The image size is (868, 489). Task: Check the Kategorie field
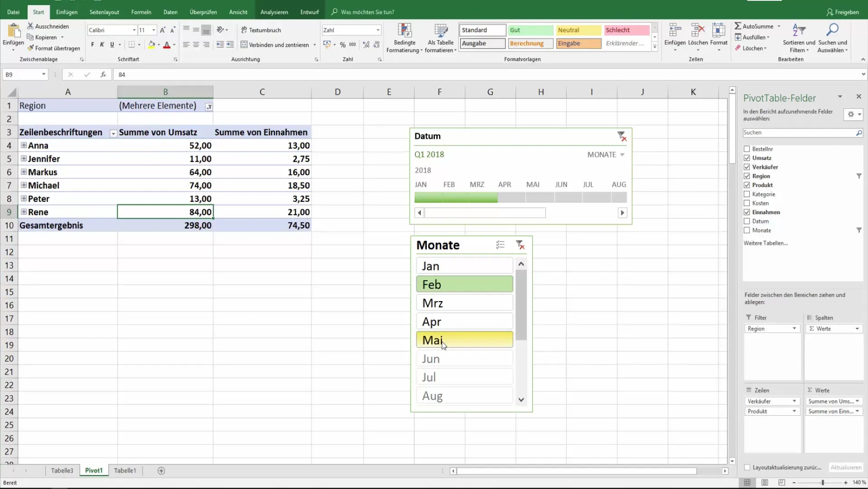pos(747,194)
